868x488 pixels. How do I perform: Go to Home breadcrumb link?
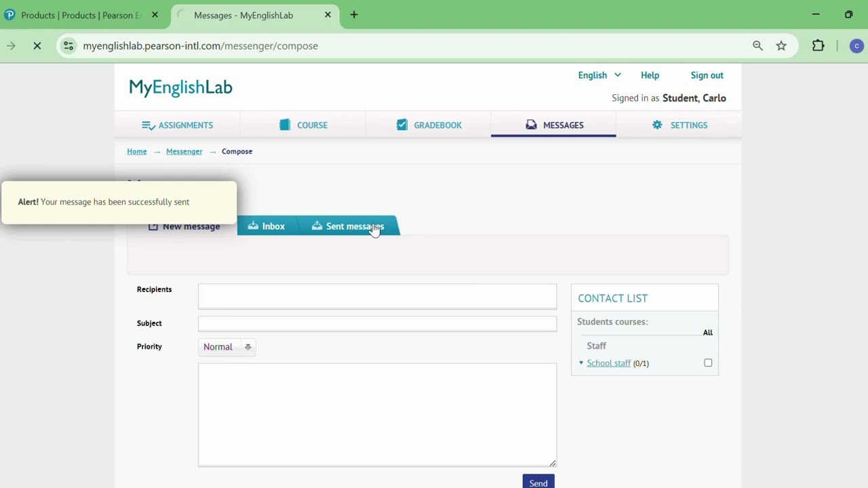pyautogui.click(x=137, y=151)
